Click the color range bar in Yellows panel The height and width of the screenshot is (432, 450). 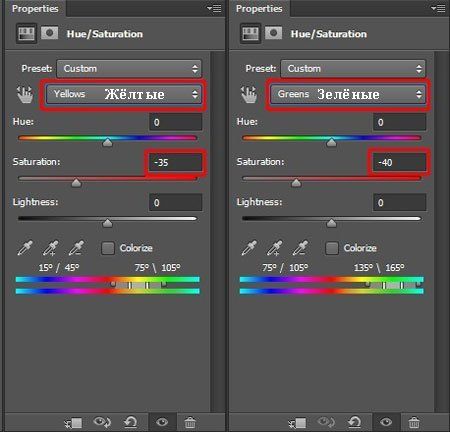tap(108, 285)
